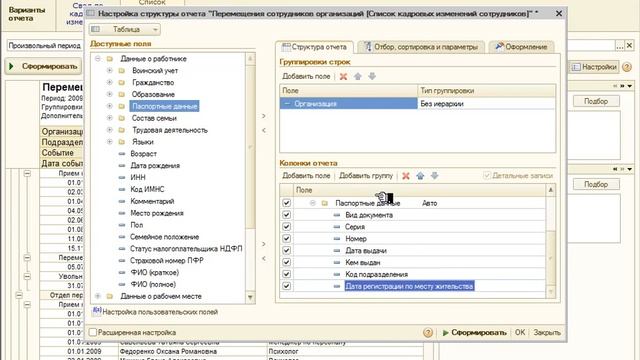Uncheck Дата регистрации по месту жительства column

coord(287,286)
